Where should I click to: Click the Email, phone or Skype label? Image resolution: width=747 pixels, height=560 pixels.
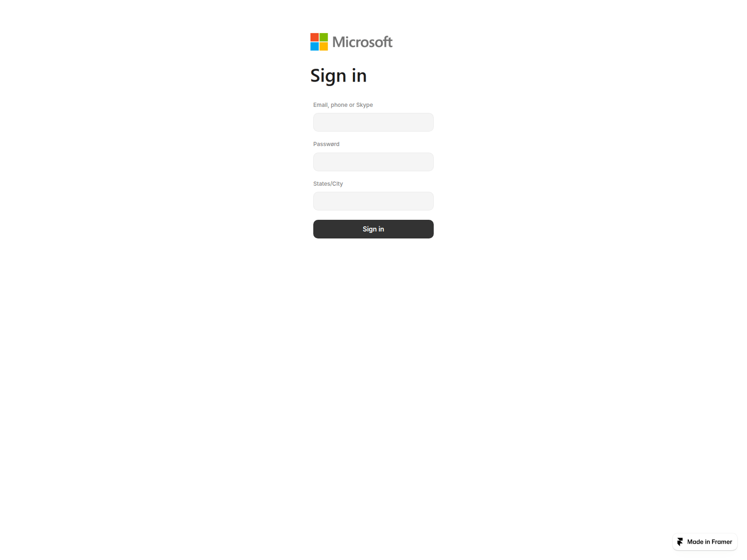click(x=343, y=105)
